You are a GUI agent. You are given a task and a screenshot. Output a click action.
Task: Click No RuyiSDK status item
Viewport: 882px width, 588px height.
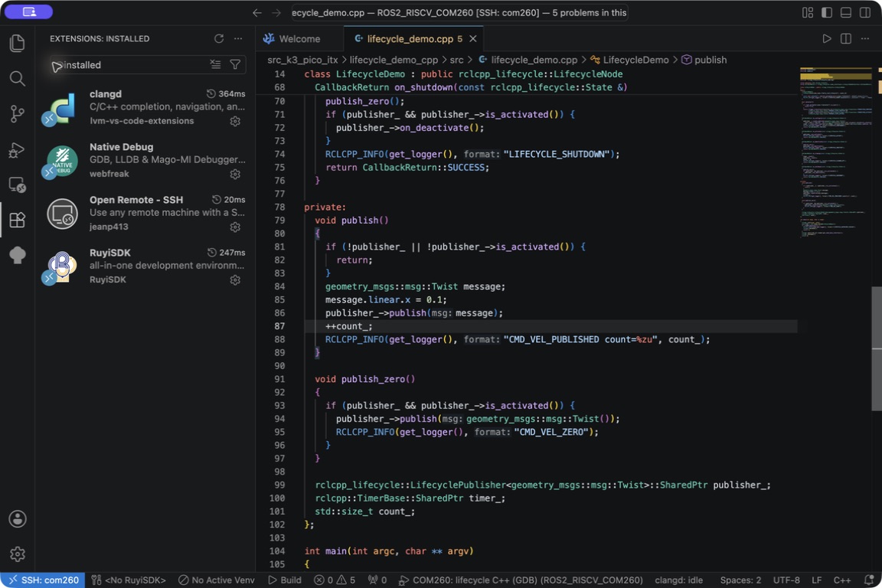point(129,580)
